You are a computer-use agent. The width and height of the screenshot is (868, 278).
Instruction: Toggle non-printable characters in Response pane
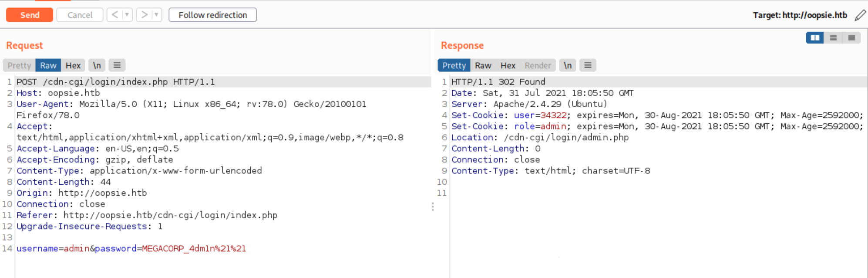pos(568,65)
